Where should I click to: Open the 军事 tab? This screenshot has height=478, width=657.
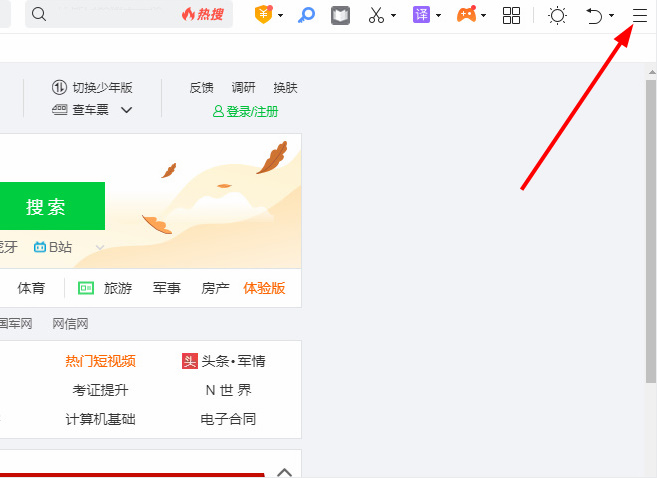[x=166, y=288]
